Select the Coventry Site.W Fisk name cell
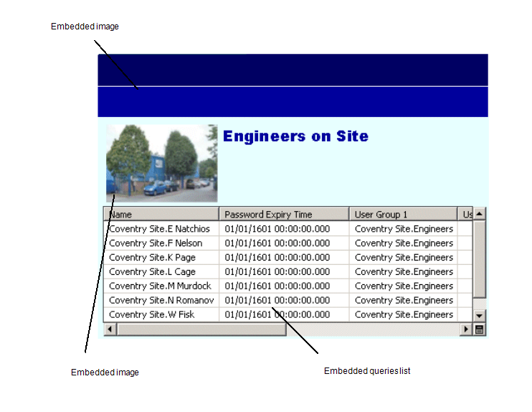The height and width of the screenshot is (412, 532). pos(161,314)
